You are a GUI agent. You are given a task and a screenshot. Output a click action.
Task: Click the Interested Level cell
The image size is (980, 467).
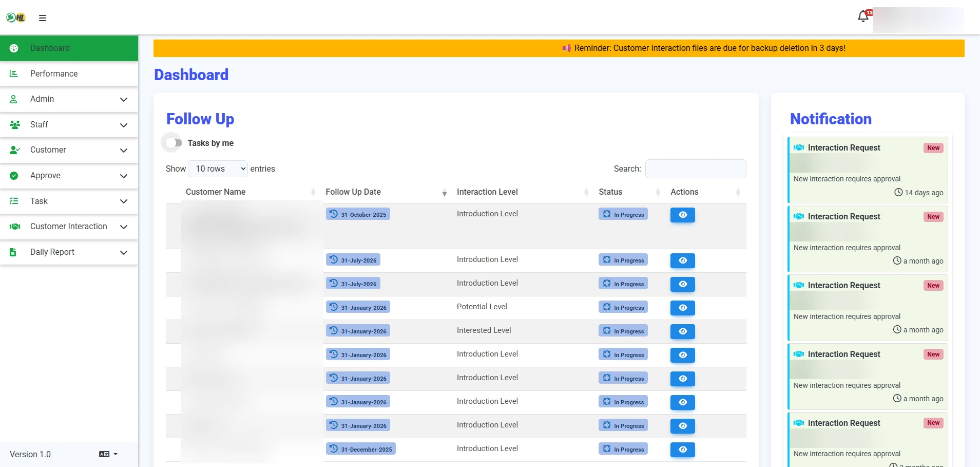(484, 330)
